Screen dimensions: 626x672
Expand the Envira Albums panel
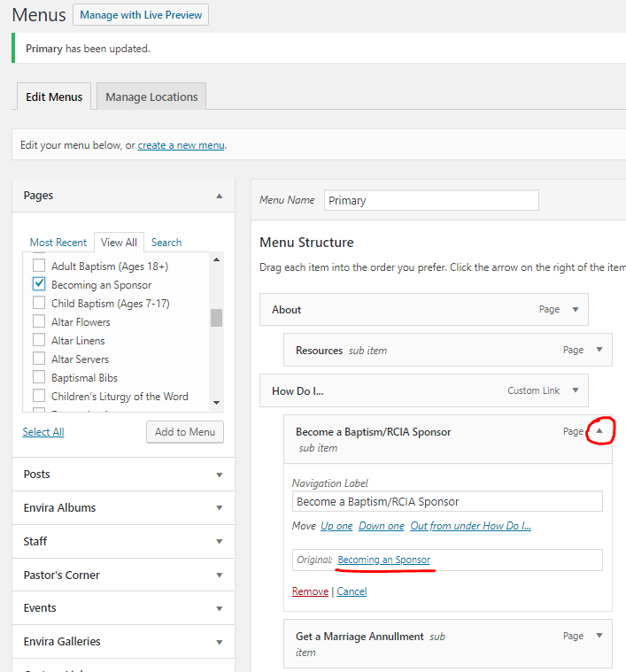pyautogui.click(x=219, y=508)
